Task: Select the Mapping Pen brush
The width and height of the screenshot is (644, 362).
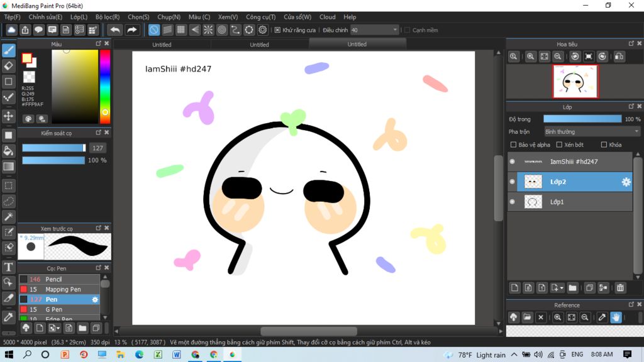Action: pyautogui.click(x=60, y=289)
